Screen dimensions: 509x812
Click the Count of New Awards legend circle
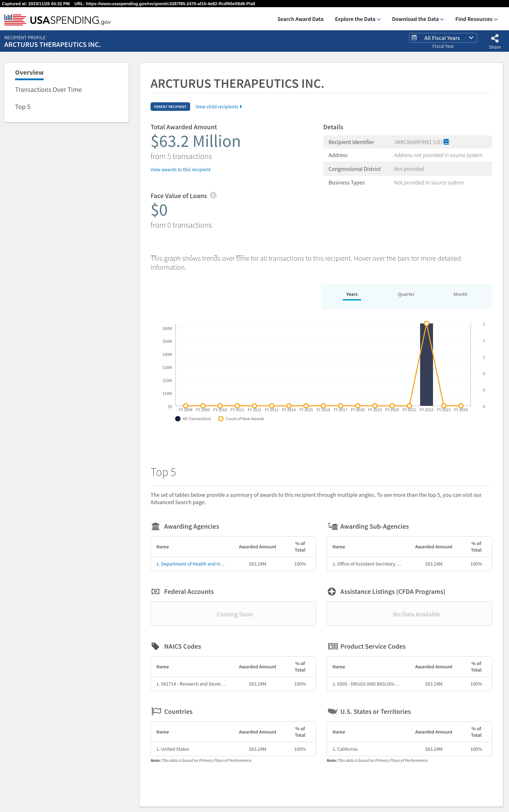(221, 419)
